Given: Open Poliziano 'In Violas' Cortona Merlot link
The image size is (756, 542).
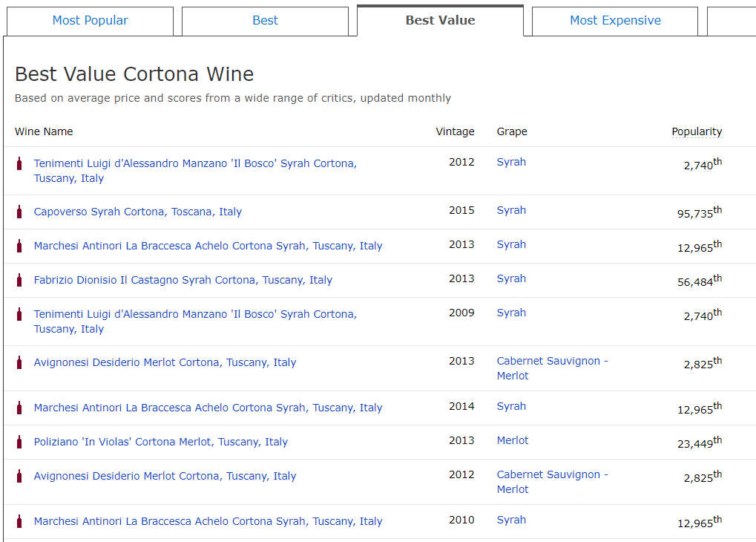Looking at the screenshot, I should [x=160, y=442].
